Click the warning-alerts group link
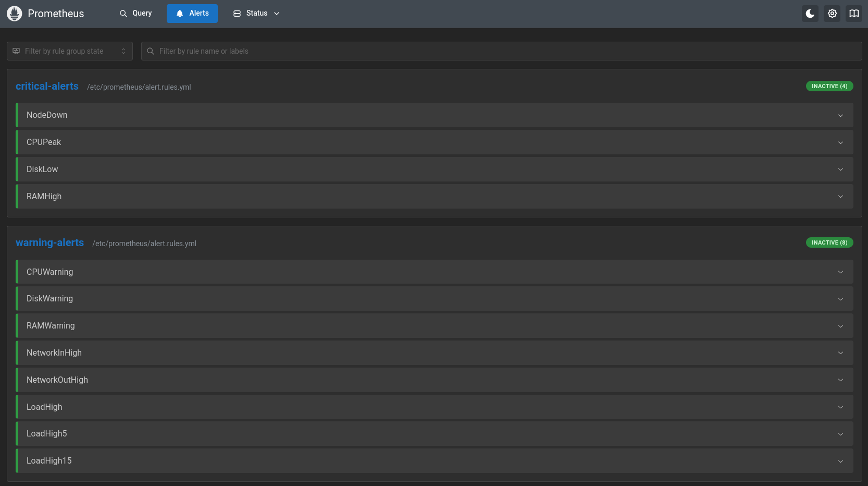Viewport: 868px width, 486px height. [x=49, y=243]
